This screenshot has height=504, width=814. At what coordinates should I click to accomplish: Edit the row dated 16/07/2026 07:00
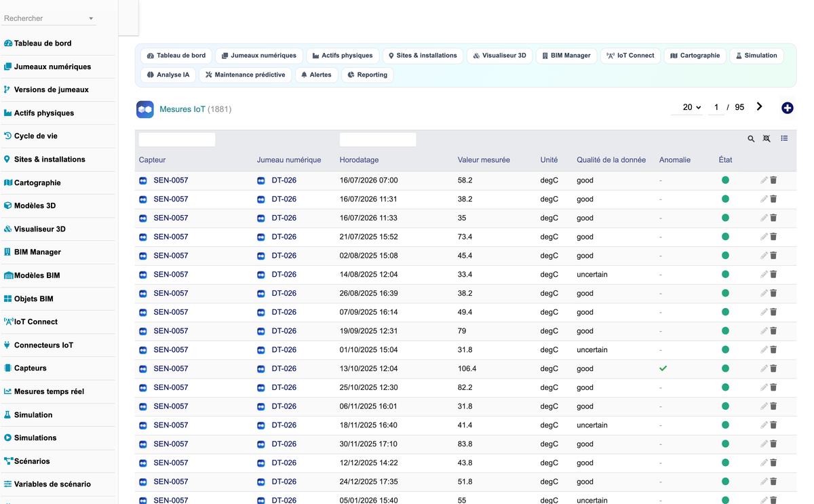764,180
